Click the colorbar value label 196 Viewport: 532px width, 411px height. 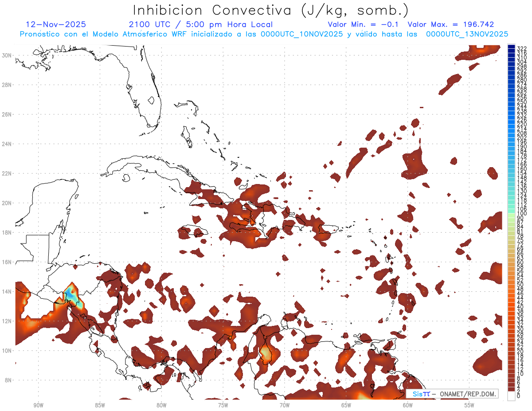click(522, 142)
